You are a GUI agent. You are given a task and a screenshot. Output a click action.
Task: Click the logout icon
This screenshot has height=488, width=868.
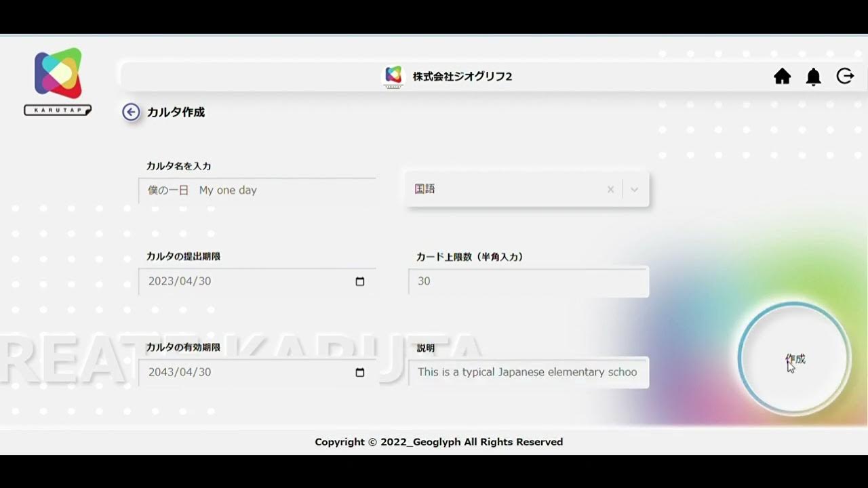point(845,76)
